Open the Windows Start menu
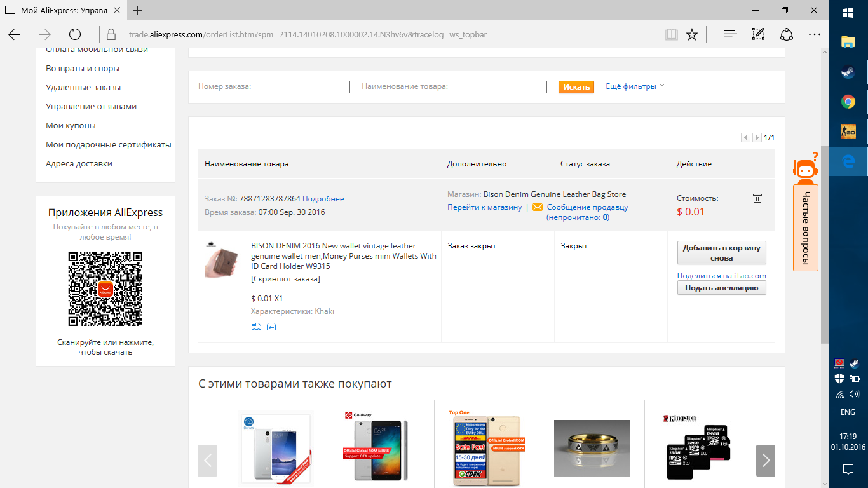 coord(848,13)
